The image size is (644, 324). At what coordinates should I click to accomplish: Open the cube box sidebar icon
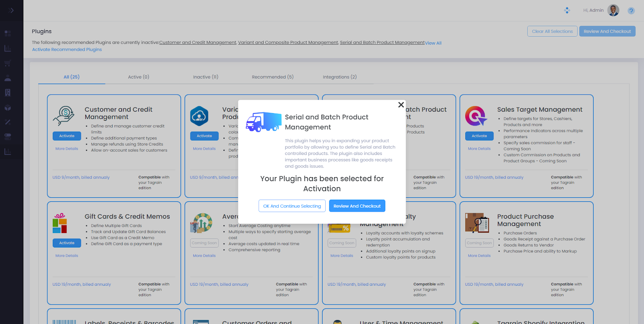tap(8, 107)
